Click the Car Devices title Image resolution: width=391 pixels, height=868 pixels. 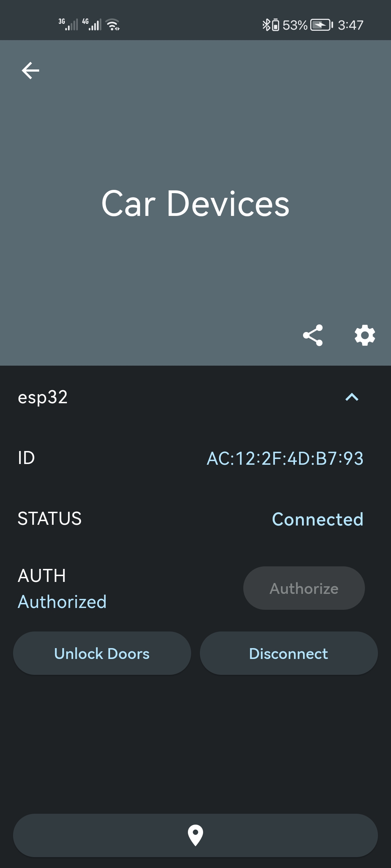195,204
